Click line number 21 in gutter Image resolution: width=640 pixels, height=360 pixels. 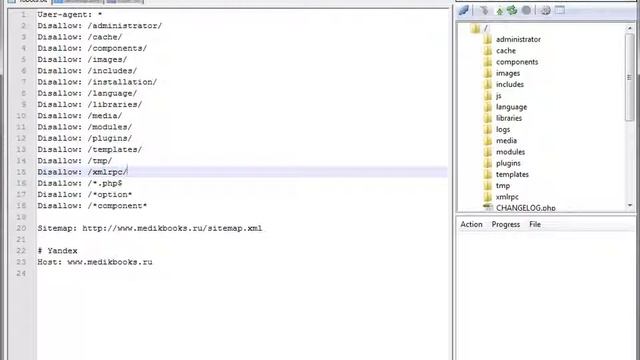21,240
